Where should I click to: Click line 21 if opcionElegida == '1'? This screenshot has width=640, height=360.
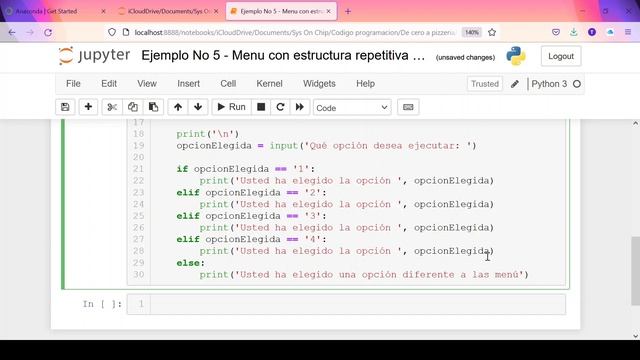(x=245, y=169)
